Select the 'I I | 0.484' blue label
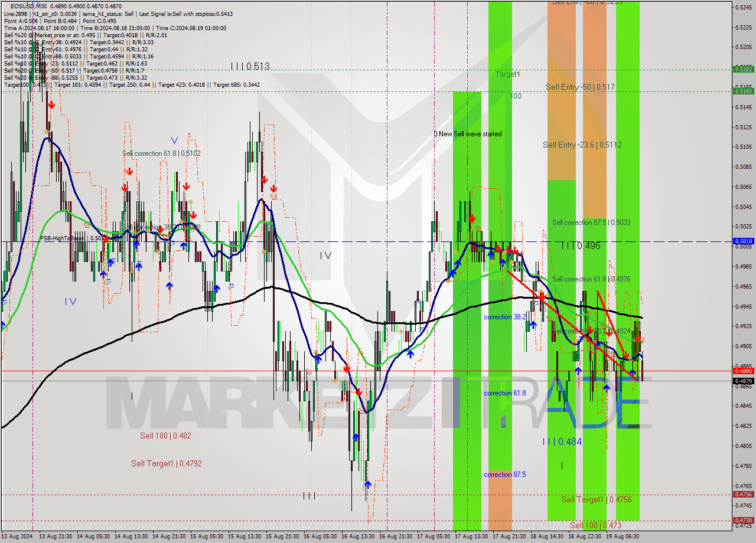The width and height of the screenshot is (756, 543). pyautogui.click(x=562, y=441)
